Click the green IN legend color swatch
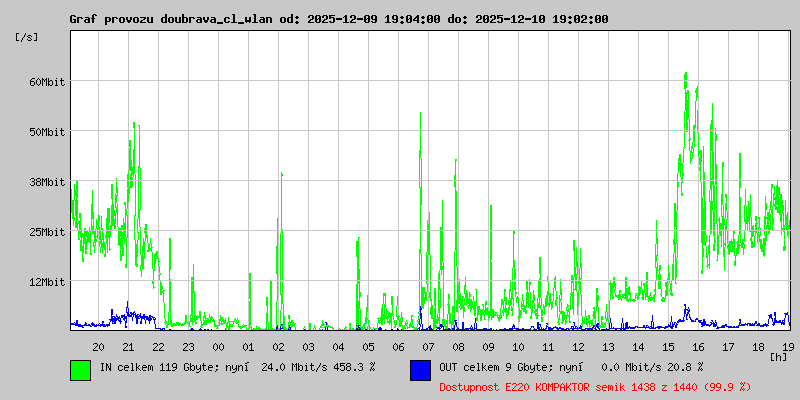This screenshot has width=800, height=400. (80, 369)
